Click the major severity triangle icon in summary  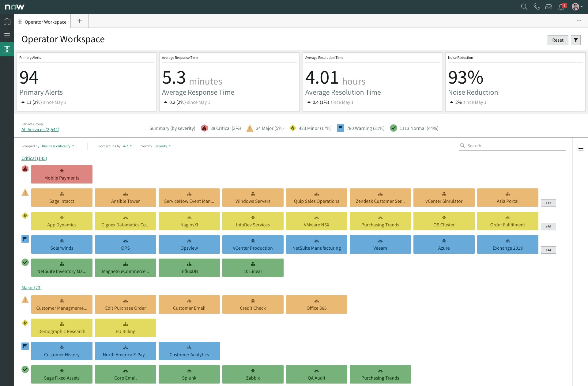pos(250,128)
